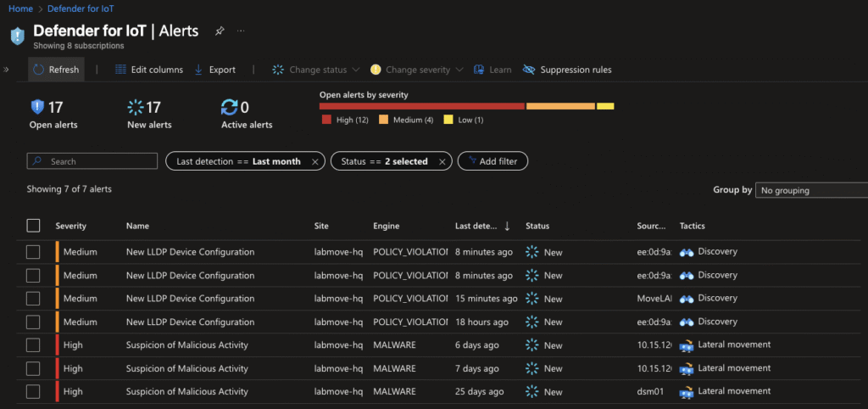Open Suppression rules
This screenshot has width=868, height=409.
click(567, 70)
